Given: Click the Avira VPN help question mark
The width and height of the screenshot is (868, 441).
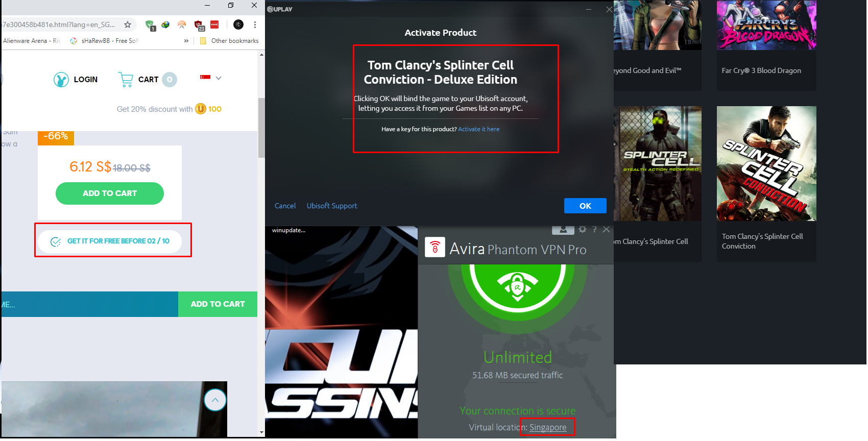Looking at the screenshot, I should click(594, 230).
